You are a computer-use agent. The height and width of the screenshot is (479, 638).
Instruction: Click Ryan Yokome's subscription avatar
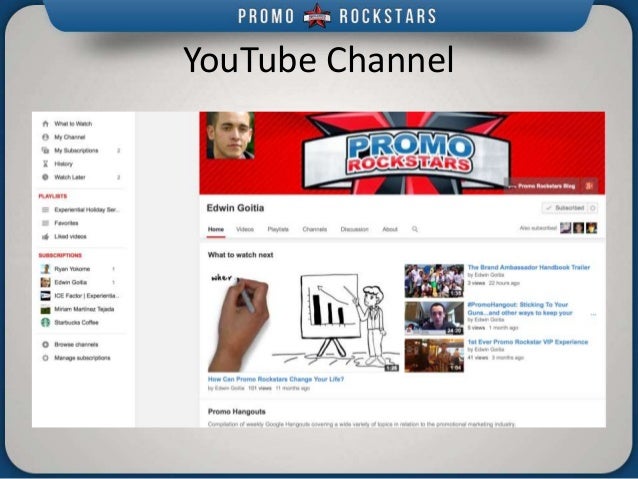point(45,269)
